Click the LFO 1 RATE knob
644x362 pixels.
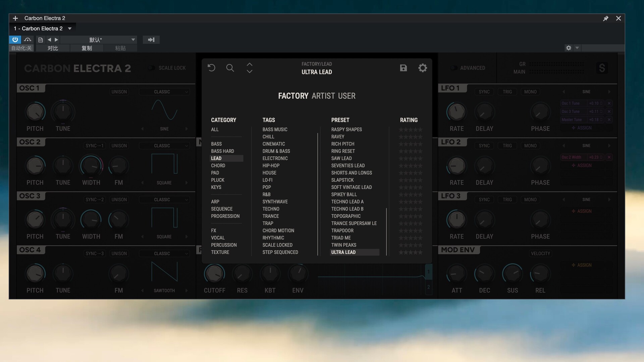click(x=457, y=112)
